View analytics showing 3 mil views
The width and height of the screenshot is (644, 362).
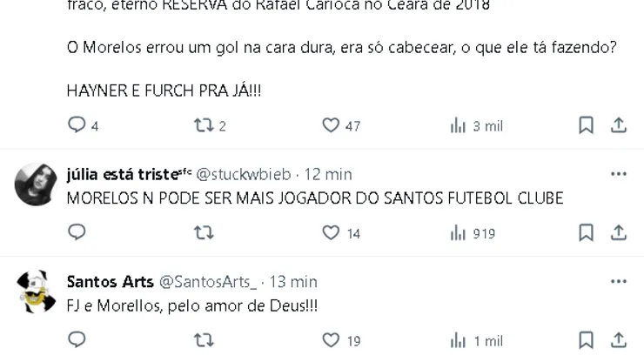(476, 125)
